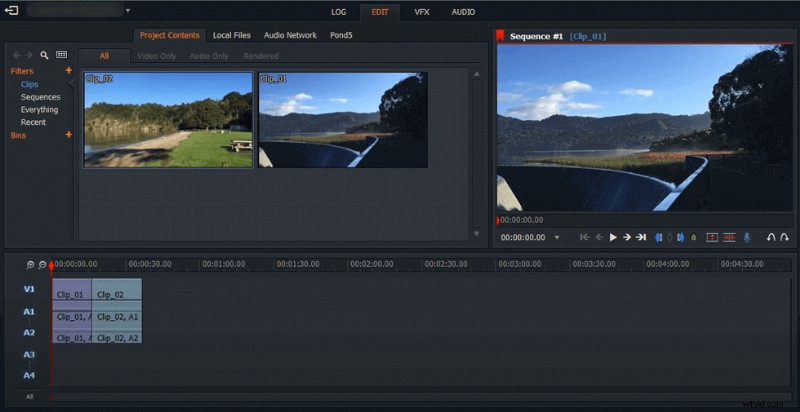Viewport: 800px width, 412px height.
Task: Click the content panel scroll up arrow
Action: pyautogui.click(x=477, y=74)
